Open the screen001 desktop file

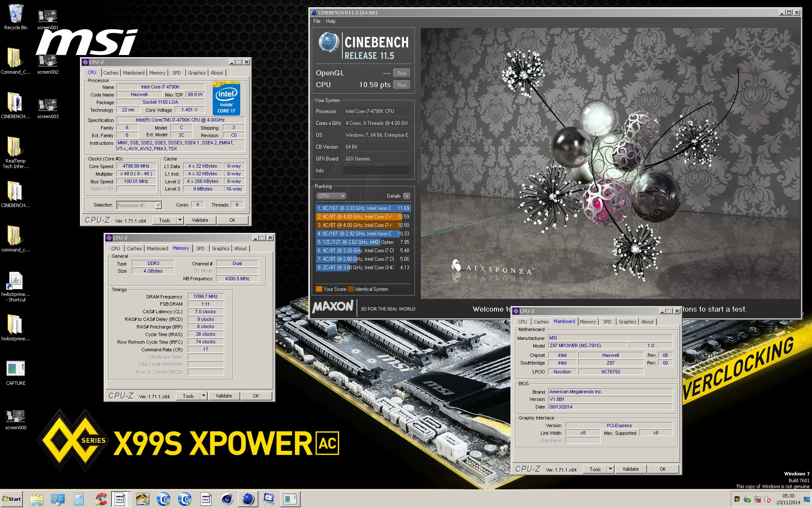[x=47, y=19]
